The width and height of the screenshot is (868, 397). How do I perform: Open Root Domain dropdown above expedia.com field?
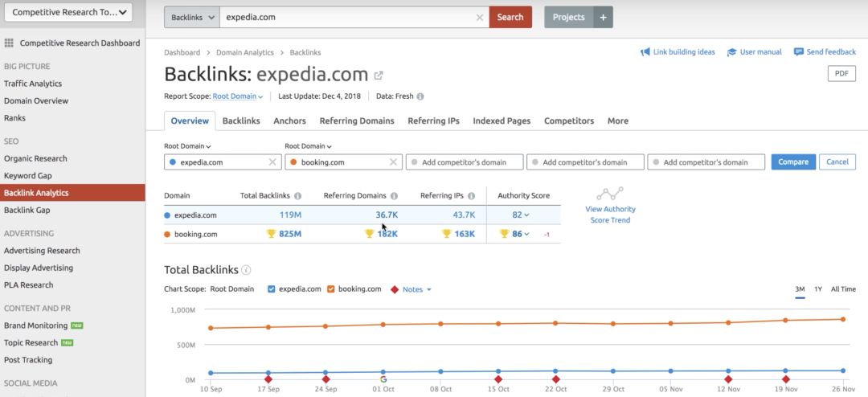click(x=187, y=147)
